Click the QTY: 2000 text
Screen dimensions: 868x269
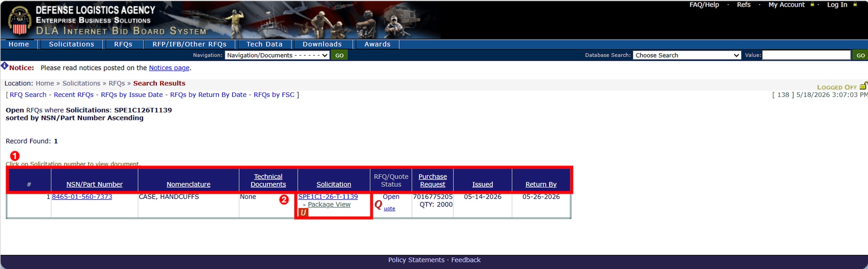(436, 204)
